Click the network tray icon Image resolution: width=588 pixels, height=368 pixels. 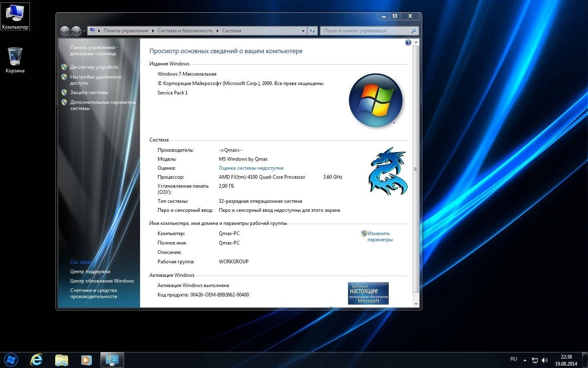click(x=535, y=360)
